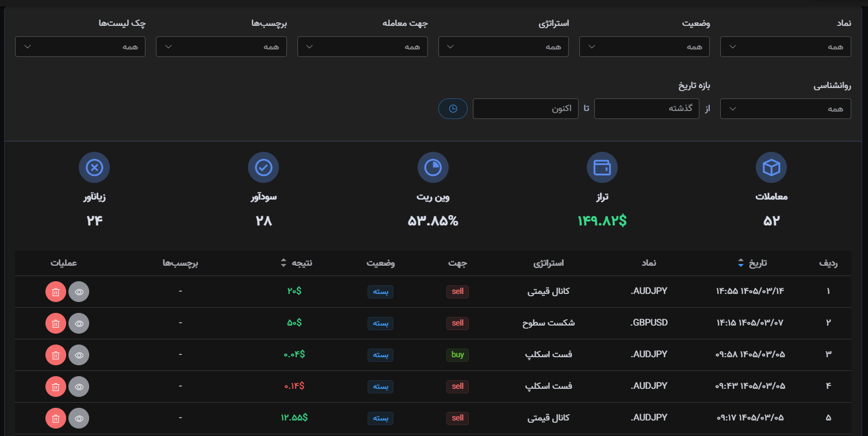868x436 pixels.
Task: Click فست اسکلپ strategy in row 3
Action: [x=549, y=355]
